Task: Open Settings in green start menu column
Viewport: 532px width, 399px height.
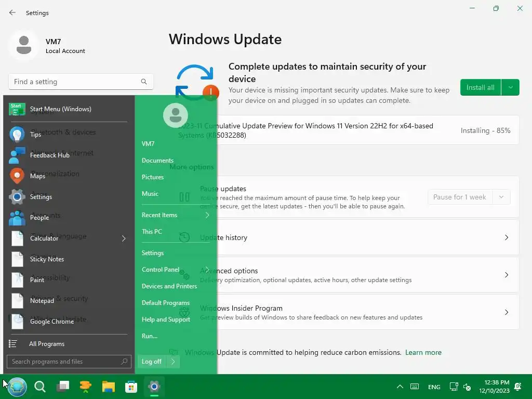Action: point(153,253)
